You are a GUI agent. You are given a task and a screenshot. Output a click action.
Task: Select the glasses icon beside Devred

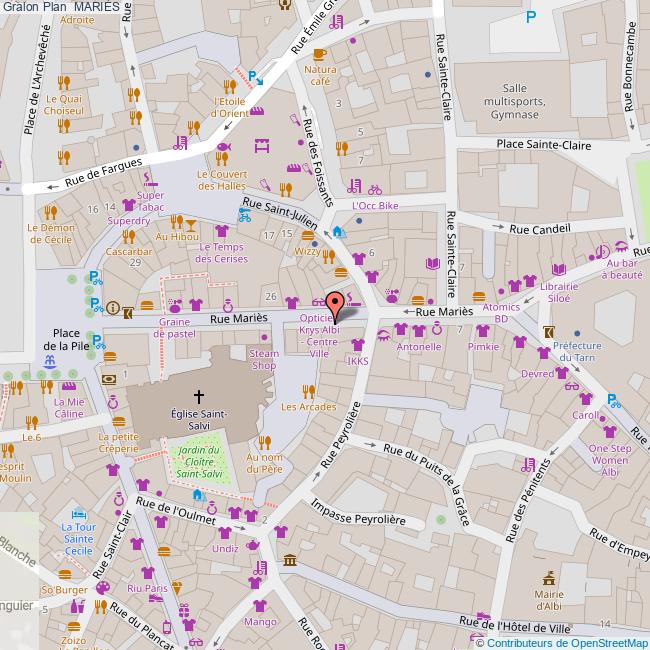coord(571,384)
